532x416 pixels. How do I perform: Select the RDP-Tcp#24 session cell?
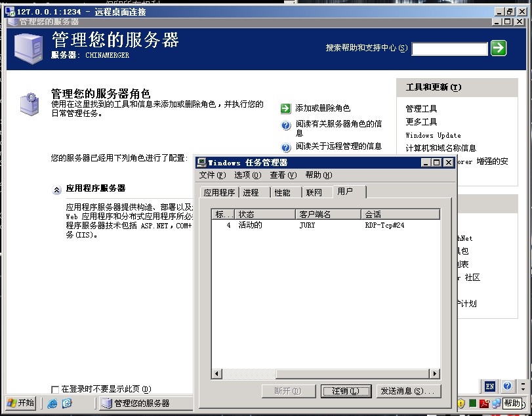[x=385, y=225]
